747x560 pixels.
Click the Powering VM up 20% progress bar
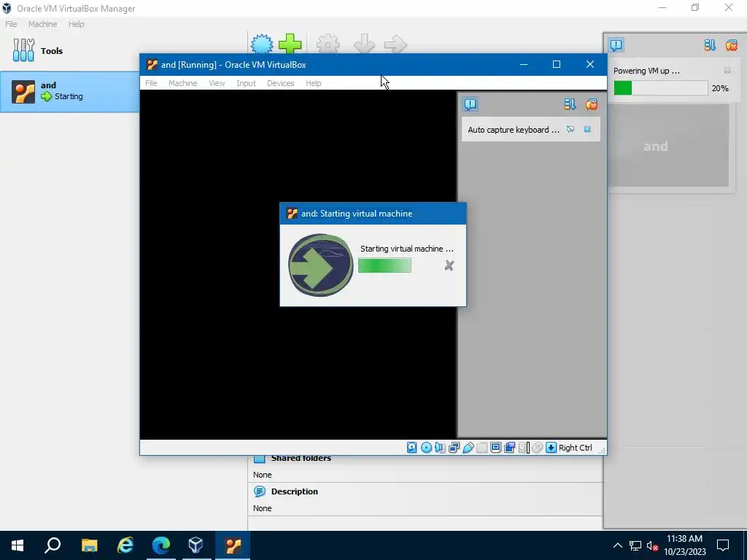click(x=660, y=88)
